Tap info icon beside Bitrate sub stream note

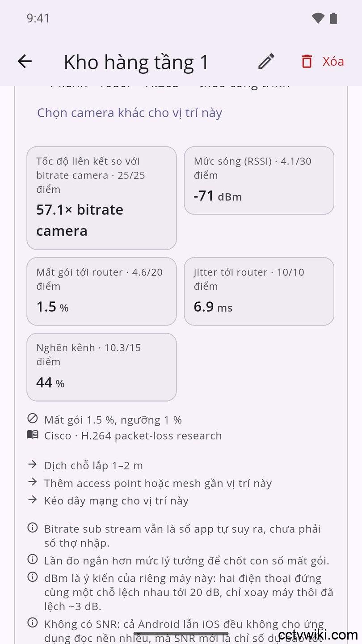(33, 528)
